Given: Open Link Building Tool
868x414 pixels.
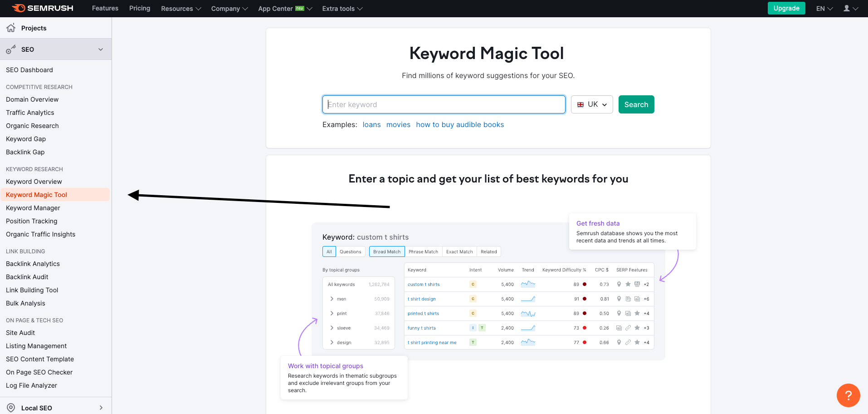Looking at the screenshot, I should click(x=32, y=290).
